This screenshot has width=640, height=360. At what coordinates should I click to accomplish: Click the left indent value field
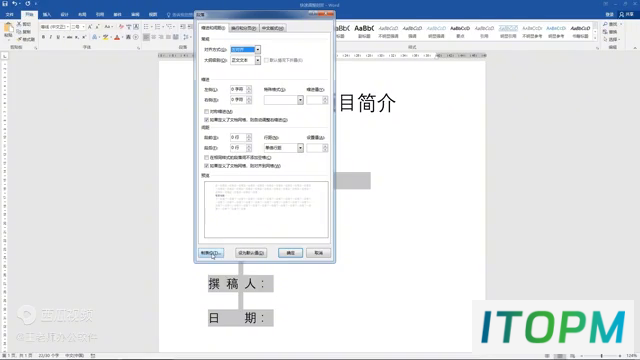pyautogui.click(x=238, y=89)
